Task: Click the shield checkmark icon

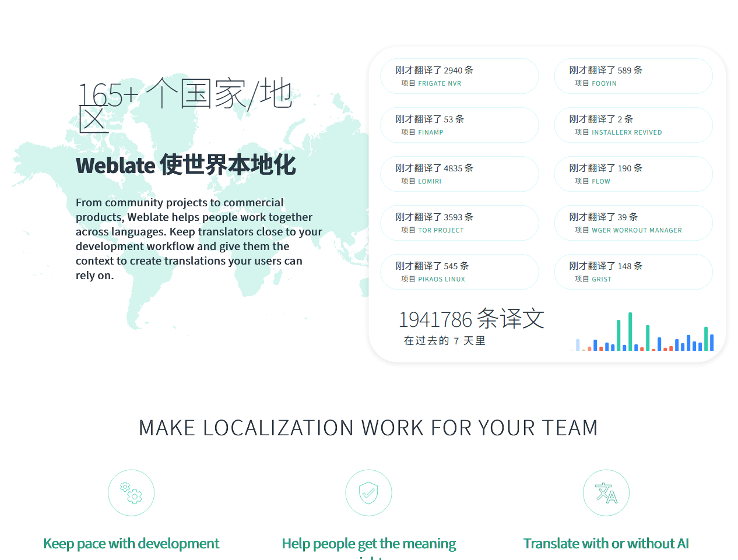Action: click(368, 493)
